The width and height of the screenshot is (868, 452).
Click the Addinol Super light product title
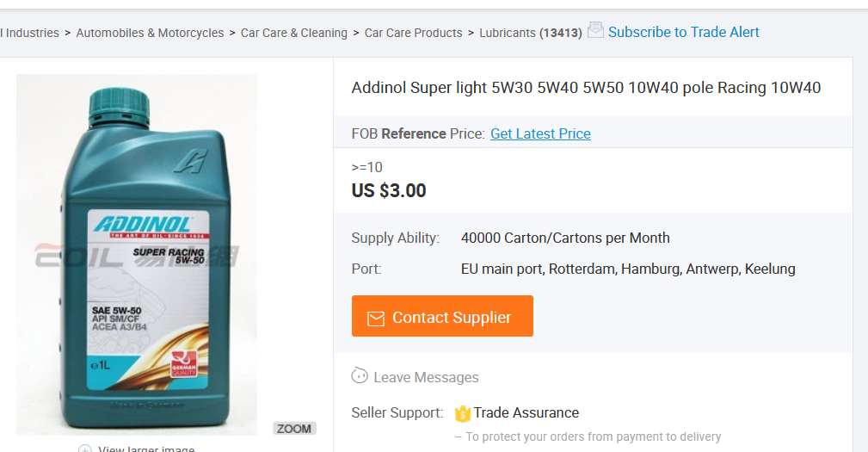tap(586, 88)
